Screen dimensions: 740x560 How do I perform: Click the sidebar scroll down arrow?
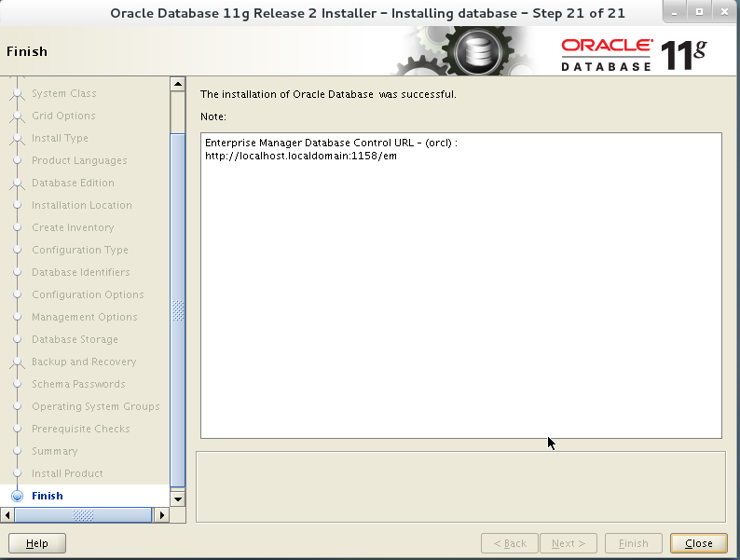pos(178,499)
